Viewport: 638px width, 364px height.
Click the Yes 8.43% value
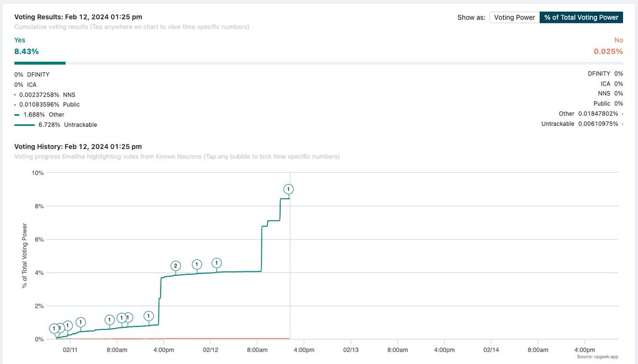[27, 52]
